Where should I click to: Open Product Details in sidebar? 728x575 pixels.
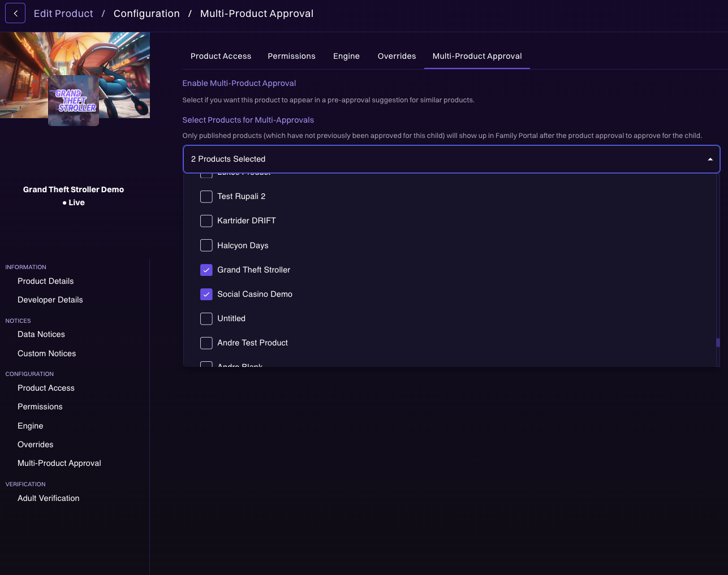45,281
